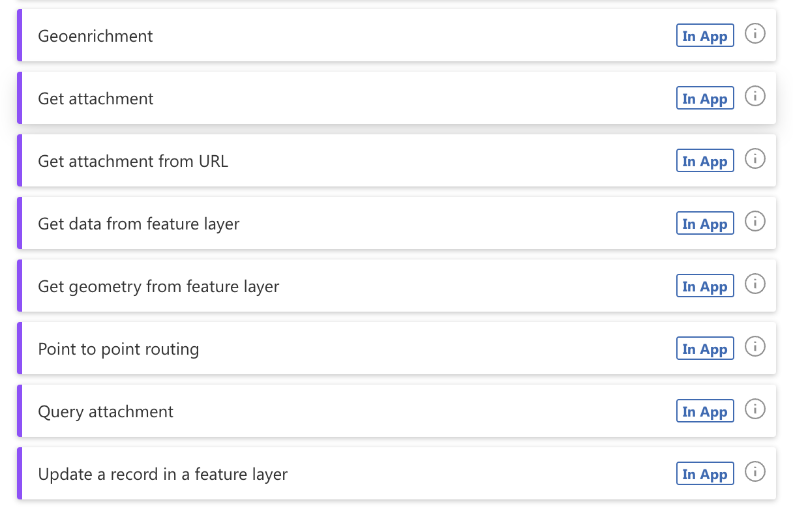This screenshot has width=793, height=532.
Task: Open info for Get geometry from feature layer
Action: click(755, 284)
